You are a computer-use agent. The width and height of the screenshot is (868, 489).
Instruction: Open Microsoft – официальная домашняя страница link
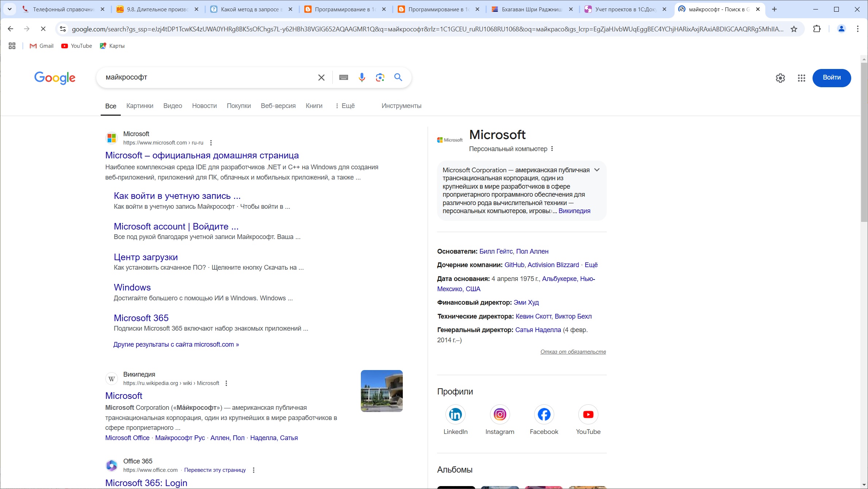[202, 155]
